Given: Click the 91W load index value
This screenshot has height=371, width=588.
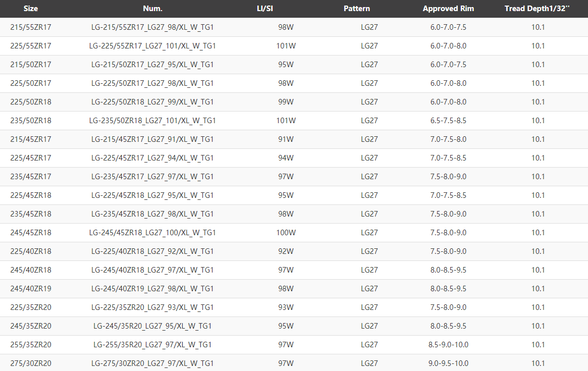Looking at the screenshot, I should pyautogui.click(x=286, y=139).
